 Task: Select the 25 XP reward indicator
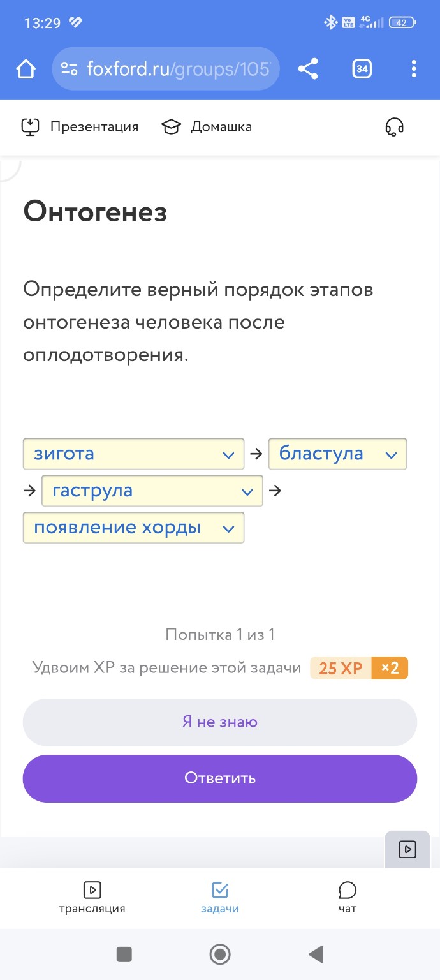click(340, 667)
